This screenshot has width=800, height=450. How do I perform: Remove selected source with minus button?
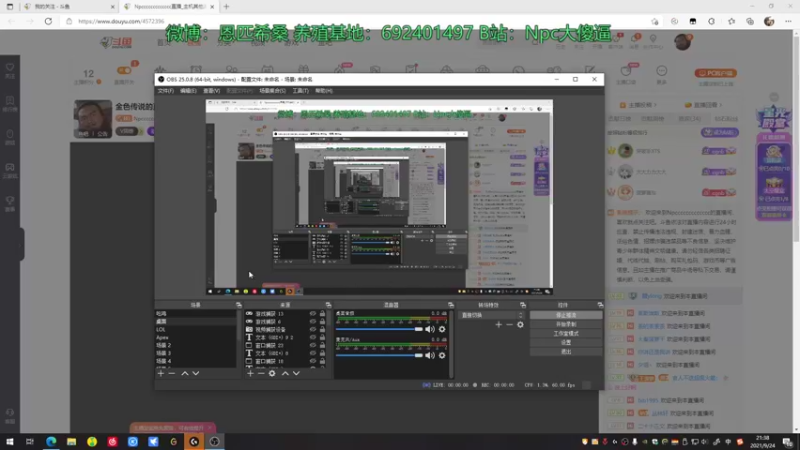261,373
